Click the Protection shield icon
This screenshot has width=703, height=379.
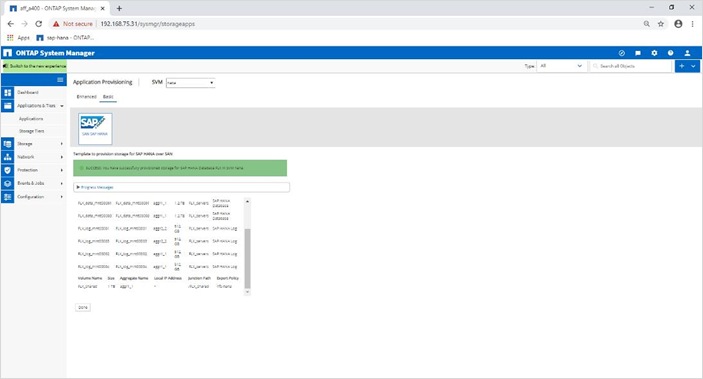coord(8,170)
